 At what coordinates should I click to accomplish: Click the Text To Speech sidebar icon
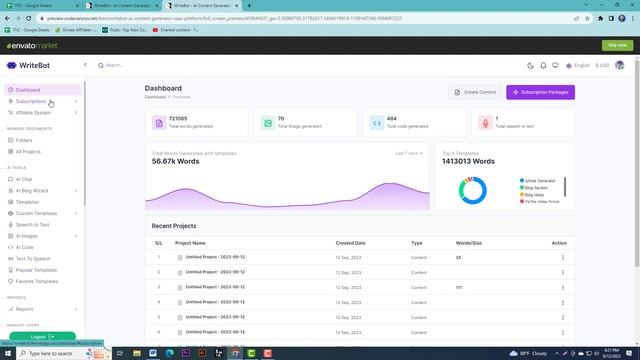[x=11, y=259]
